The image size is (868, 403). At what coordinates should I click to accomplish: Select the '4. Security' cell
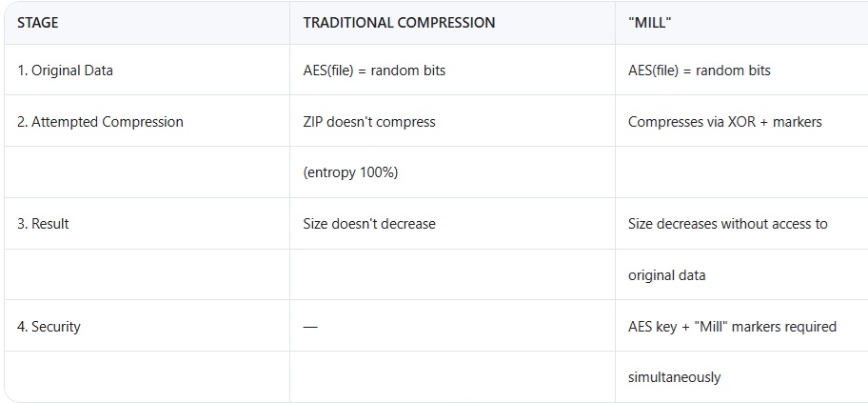(147, 326)
